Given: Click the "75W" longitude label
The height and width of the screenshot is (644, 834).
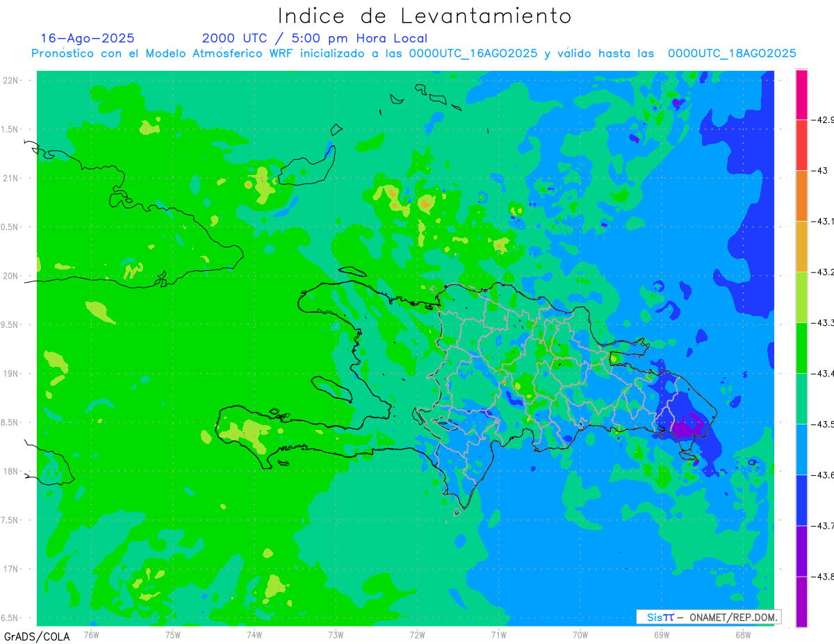Looking at the screenshot, I should 172,634.
